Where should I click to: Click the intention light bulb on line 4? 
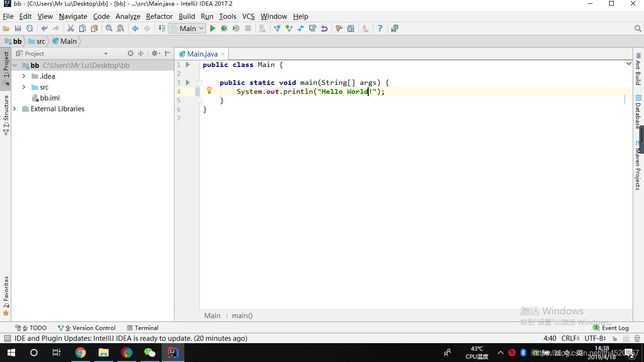click(x=209, y=90)
